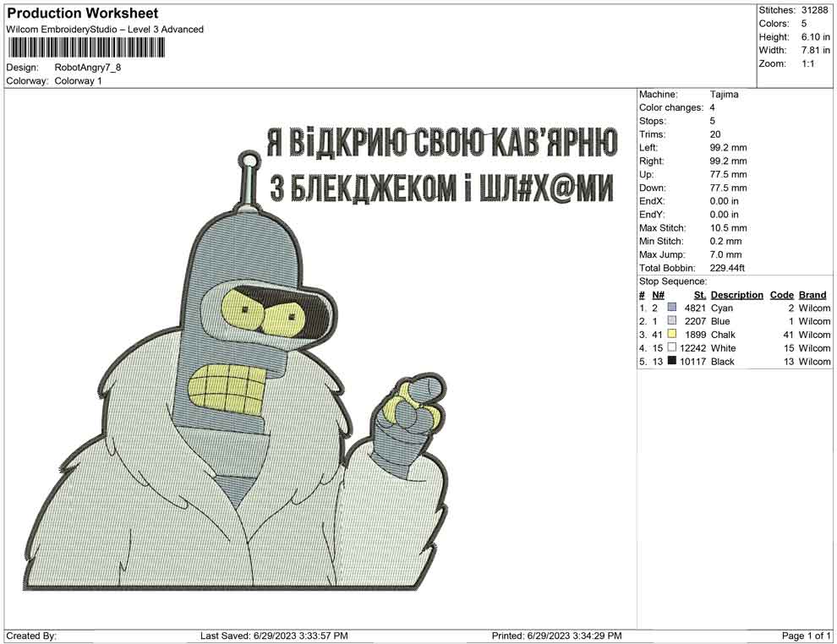Click the 'Wilcom' brand in the Blue row

[x=814, y=321]
